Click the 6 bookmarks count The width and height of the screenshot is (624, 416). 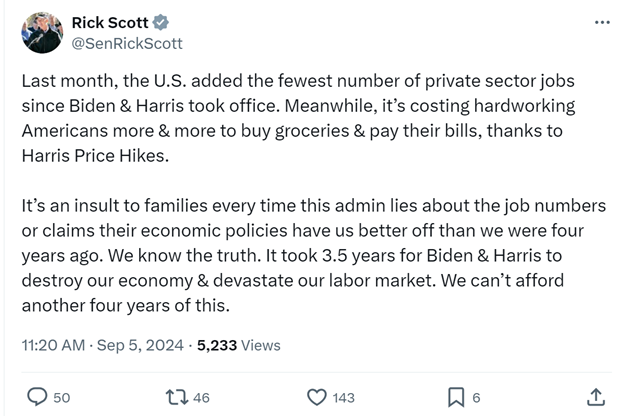[x=476, y=398]
